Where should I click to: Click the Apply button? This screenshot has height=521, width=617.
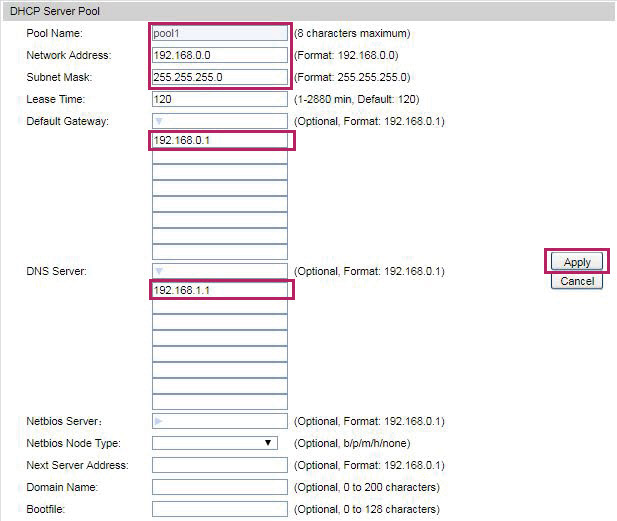click(x=577, y=262)
